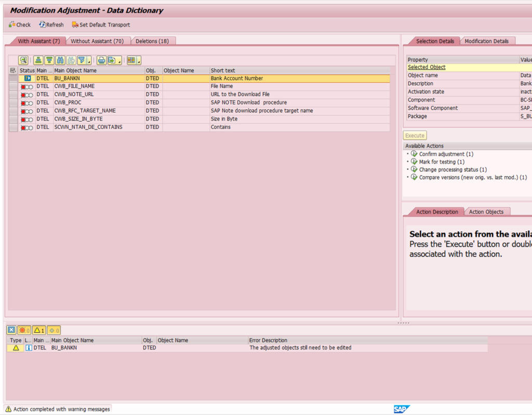Open the Selection Details tab

[435, 41]
